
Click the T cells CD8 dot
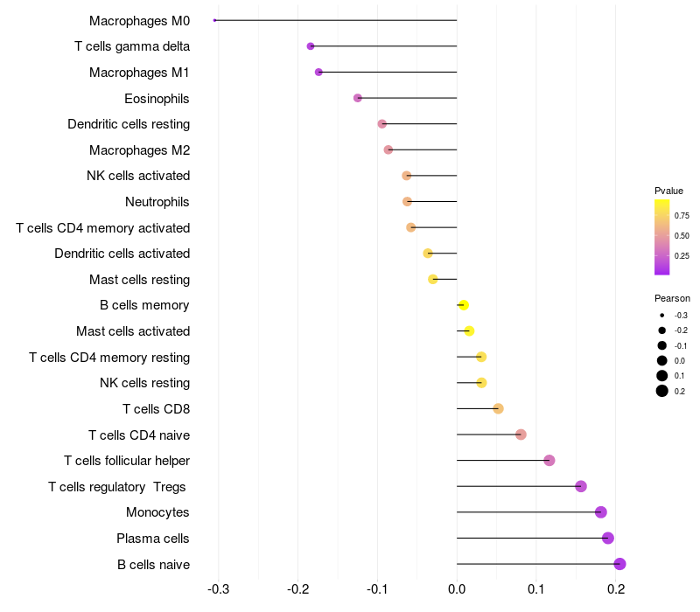[498, 408]
